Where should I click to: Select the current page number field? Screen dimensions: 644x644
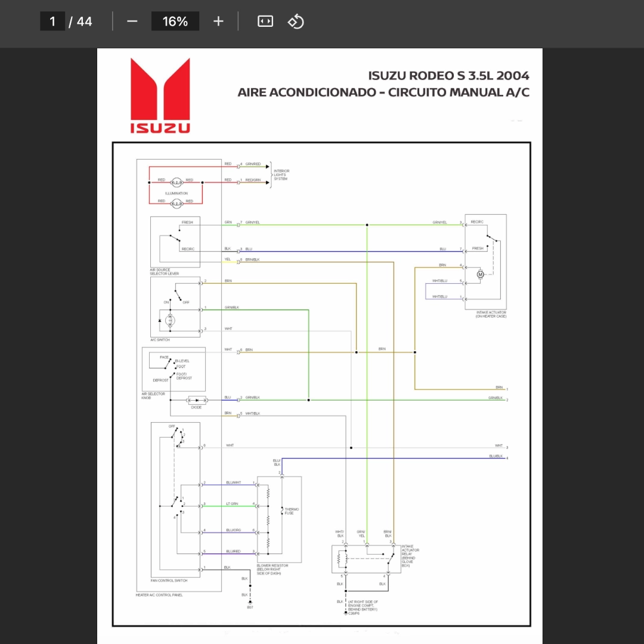click(52, 21)
